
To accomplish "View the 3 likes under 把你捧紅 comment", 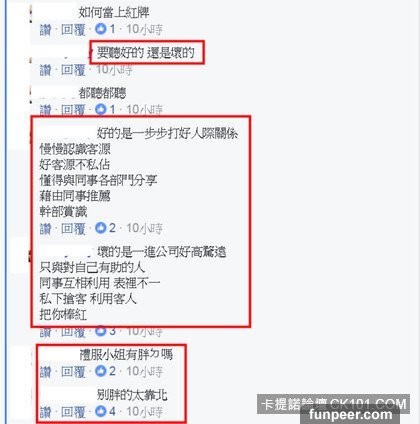I will point(105,331).
